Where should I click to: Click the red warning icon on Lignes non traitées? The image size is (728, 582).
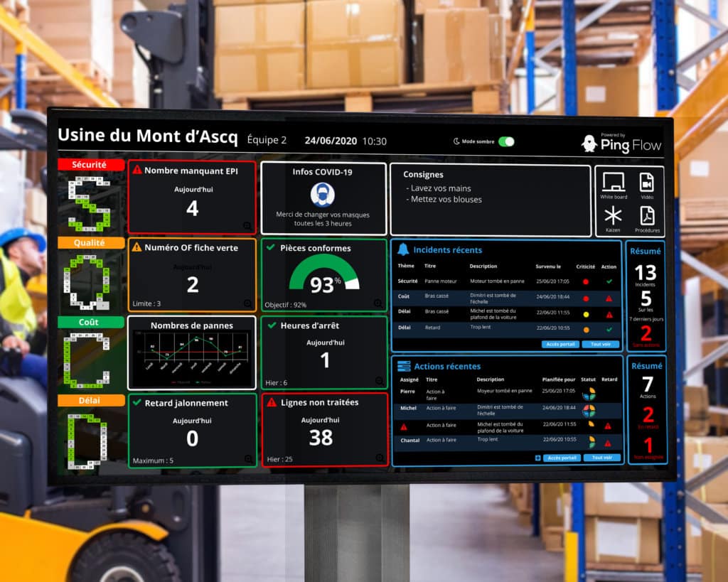[272, 402]
